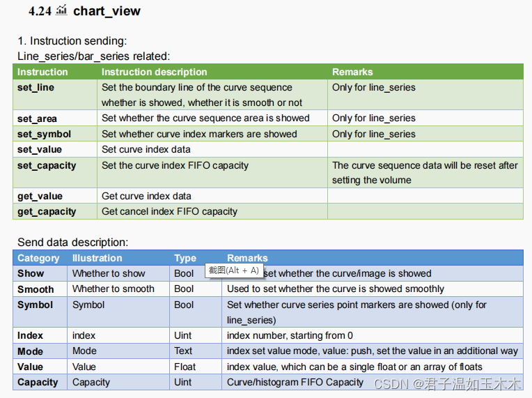Click the screenshot tooltip '截图(Alt + A)'

click(x=234, y=270)
